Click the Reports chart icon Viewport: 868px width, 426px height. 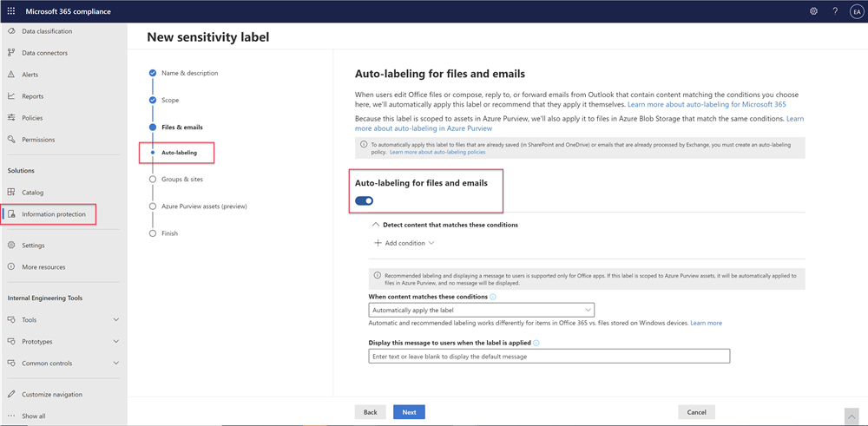coord(11,96)
